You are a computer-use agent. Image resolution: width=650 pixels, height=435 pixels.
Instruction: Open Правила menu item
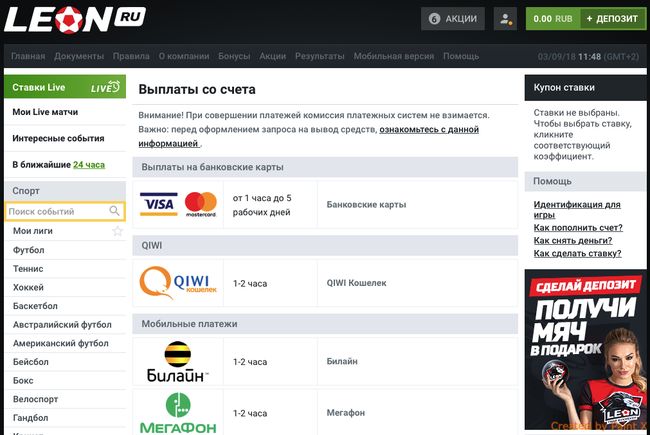131,56
